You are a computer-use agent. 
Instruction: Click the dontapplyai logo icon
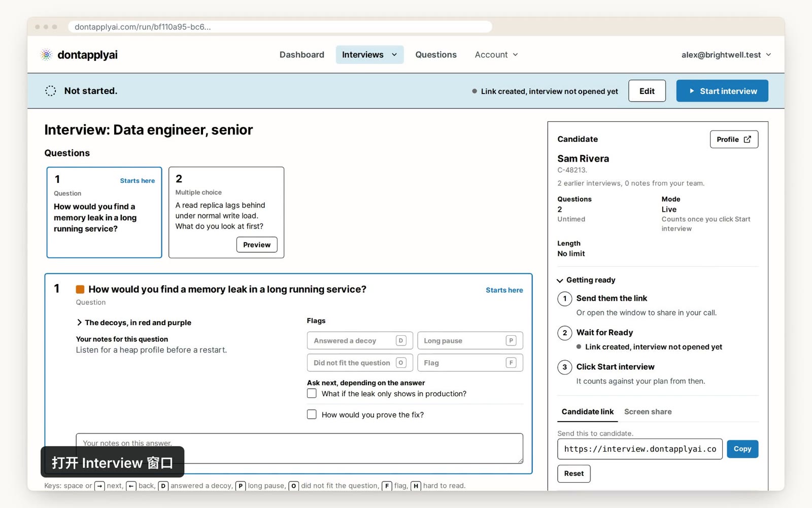click(x=46, y=55)
